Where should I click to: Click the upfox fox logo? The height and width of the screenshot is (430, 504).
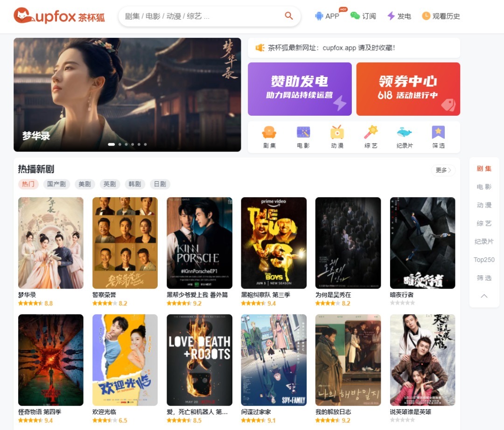[59, 16]
